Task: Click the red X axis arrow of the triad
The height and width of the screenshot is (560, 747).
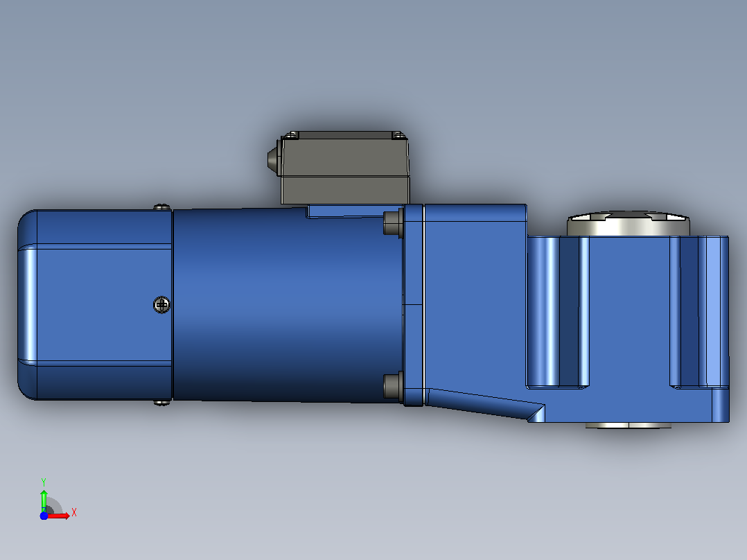Action: coord(58,516)
